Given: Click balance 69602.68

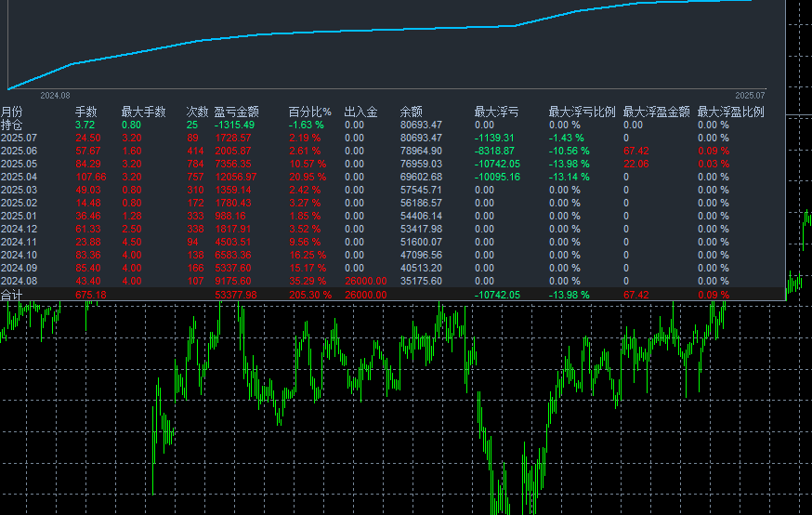Looking at the screenshot, I should [x=421, y=178].
